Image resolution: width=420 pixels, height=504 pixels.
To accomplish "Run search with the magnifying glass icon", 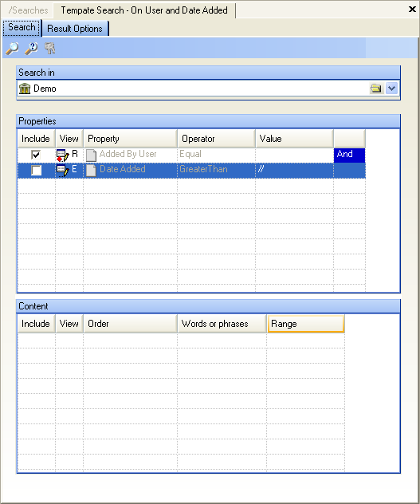I will [12, 48].
